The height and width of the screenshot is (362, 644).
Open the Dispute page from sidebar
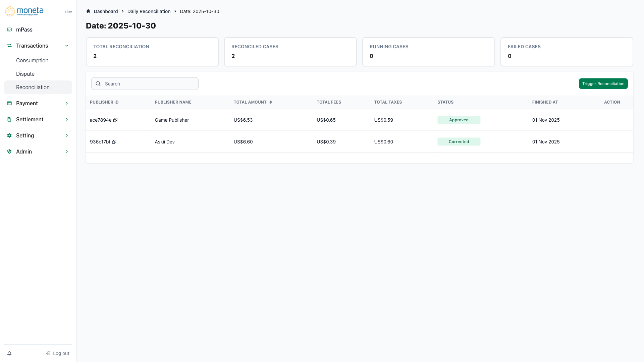[x=25, y=74]
